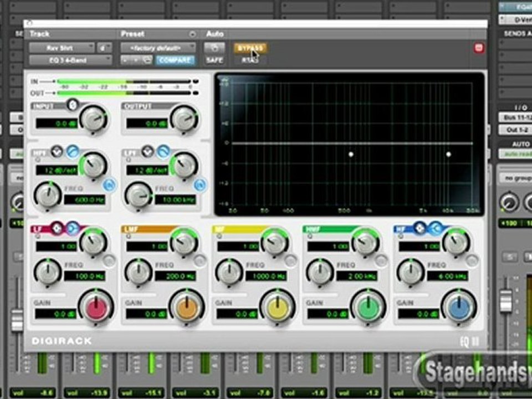Click the OUTPUT gain knob

pos(184,119)
